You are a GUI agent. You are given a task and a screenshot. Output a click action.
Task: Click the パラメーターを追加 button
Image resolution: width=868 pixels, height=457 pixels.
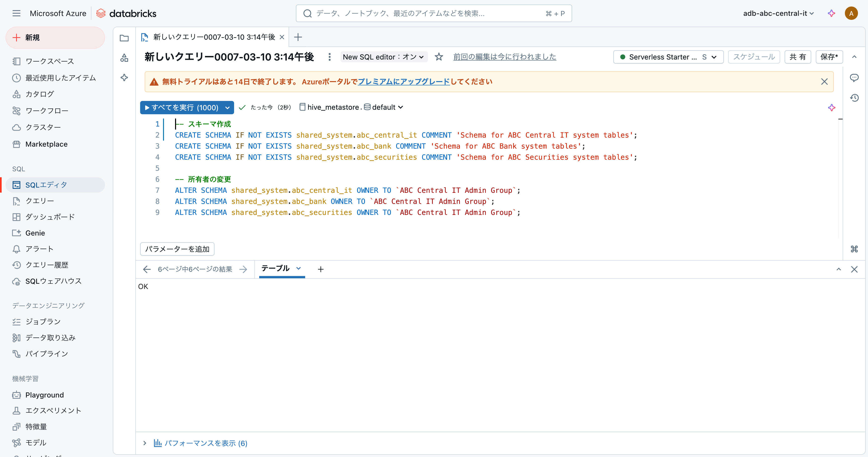(177, 249)
